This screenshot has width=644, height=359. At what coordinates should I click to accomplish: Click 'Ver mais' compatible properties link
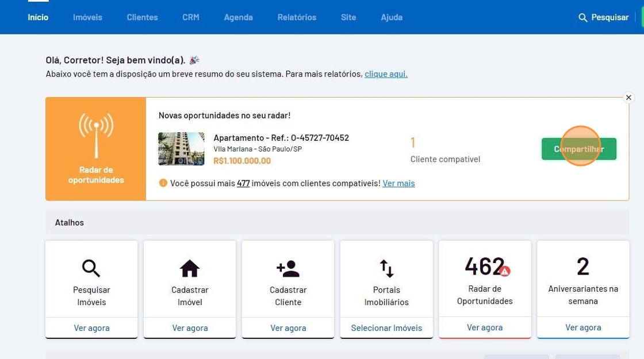(398, 183)
